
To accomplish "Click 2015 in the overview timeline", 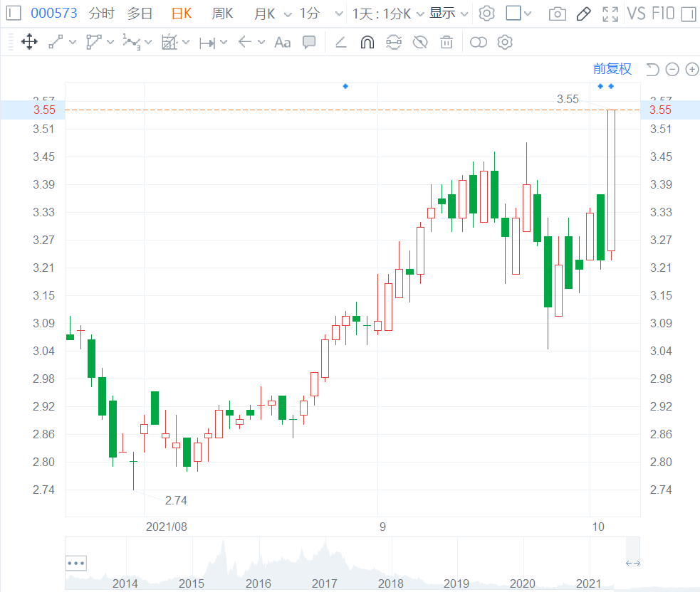I will tap(191, 583).
